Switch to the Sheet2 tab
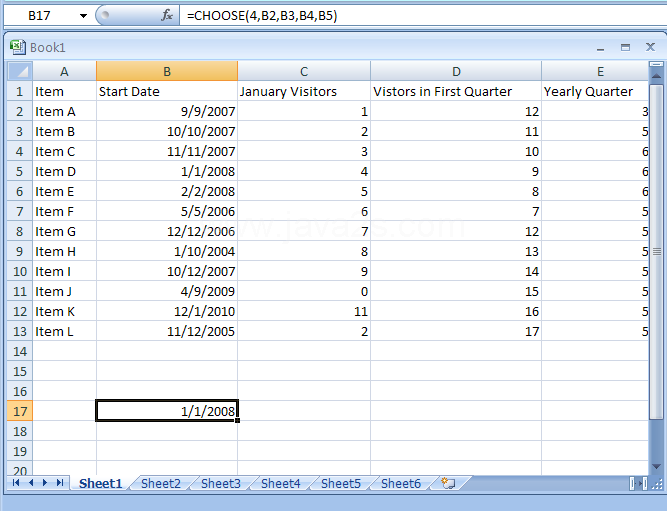 click(161, 483)
